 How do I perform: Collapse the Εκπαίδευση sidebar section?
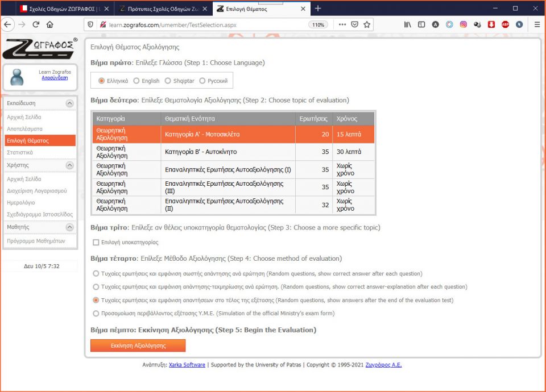click(x=69, y=103)
